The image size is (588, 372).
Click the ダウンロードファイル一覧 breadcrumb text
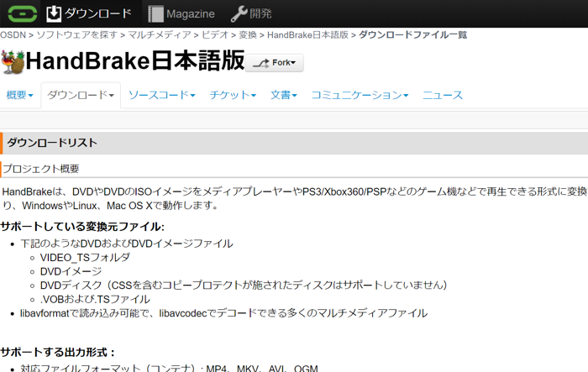click(413, 35)
